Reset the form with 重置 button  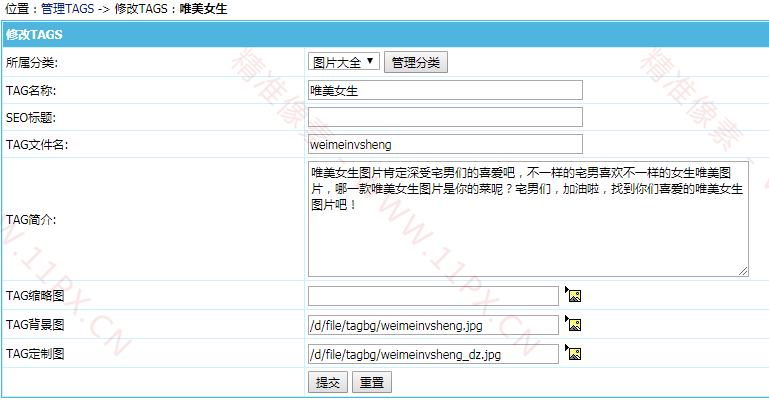[372, 382]
